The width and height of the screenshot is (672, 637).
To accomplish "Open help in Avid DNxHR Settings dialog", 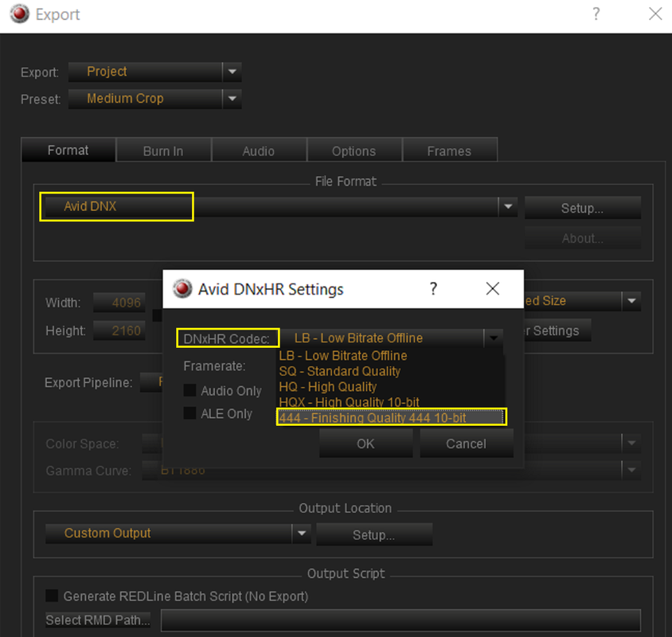I will [433, 288].
